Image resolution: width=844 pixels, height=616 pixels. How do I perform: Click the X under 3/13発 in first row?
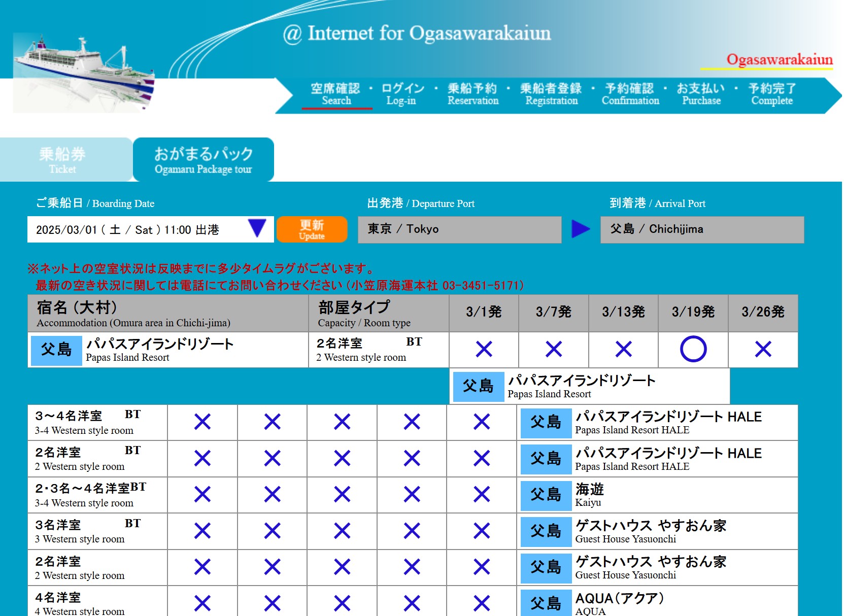623,349
